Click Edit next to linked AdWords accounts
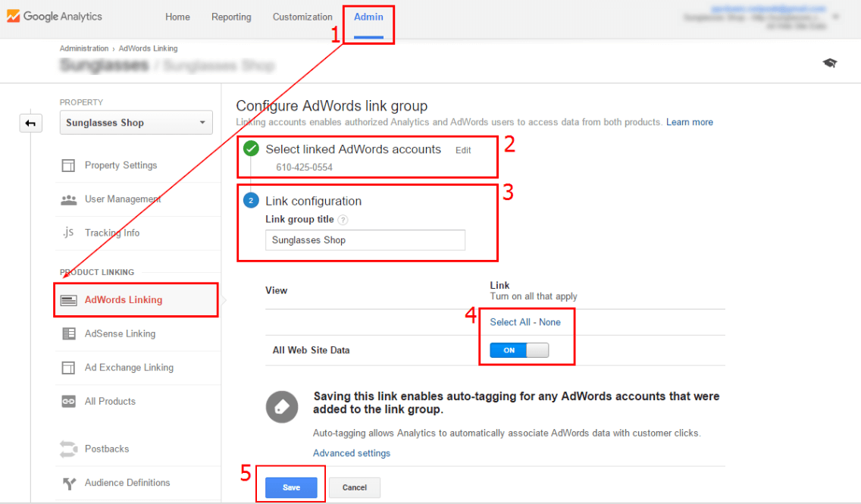The height and width of the screenshot is (504, 861). coord(463,150)
